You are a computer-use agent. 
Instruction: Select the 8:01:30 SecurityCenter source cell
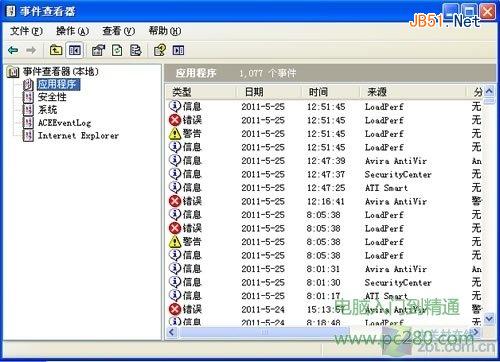click(x=398, y=283)
